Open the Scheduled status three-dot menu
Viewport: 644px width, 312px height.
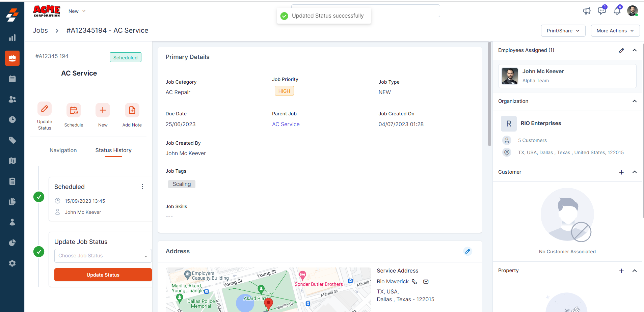(142, 187)
